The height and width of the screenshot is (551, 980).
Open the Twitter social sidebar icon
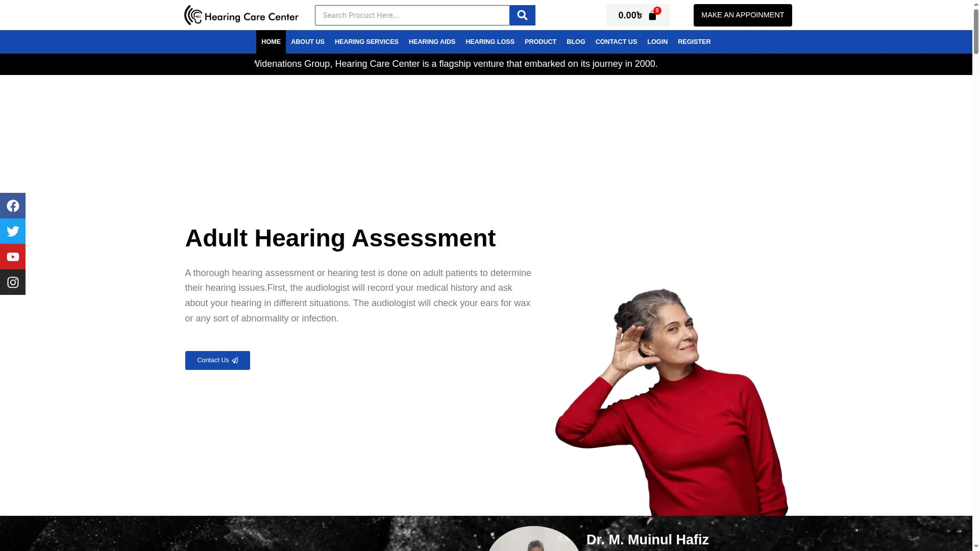(13, 231)
